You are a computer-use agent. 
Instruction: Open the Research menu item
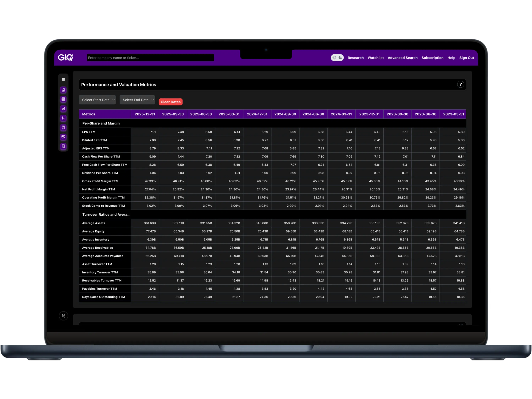pyautogui.click(x=356, y=58)
